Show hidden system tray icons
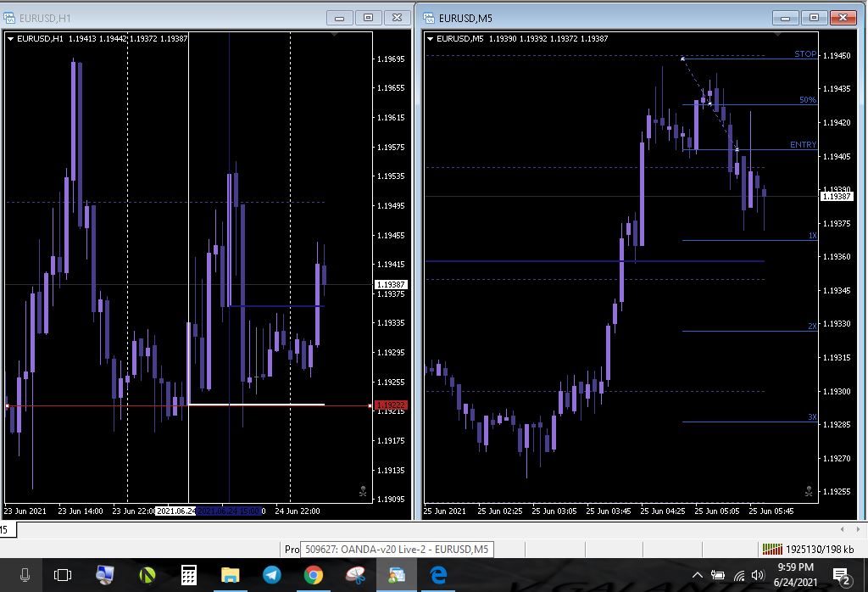868x592 pixels. 698,575
